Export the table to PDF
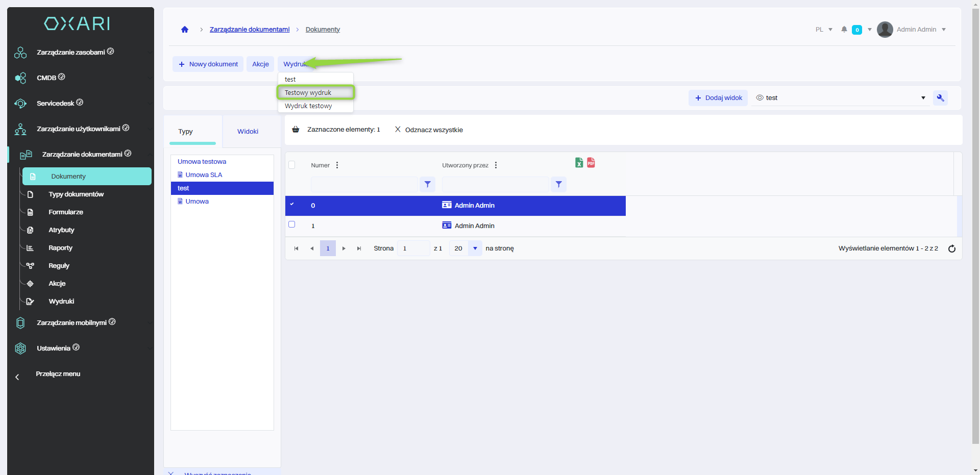This screenshot has width=980, height=475. click(x=591, y=163)
